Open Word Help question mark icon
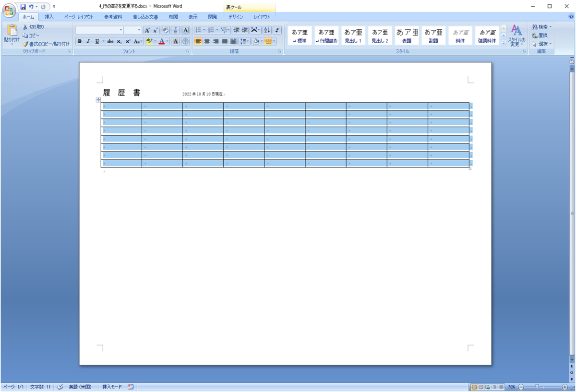Viewport: 576px width, 392px height. [571, 16]
